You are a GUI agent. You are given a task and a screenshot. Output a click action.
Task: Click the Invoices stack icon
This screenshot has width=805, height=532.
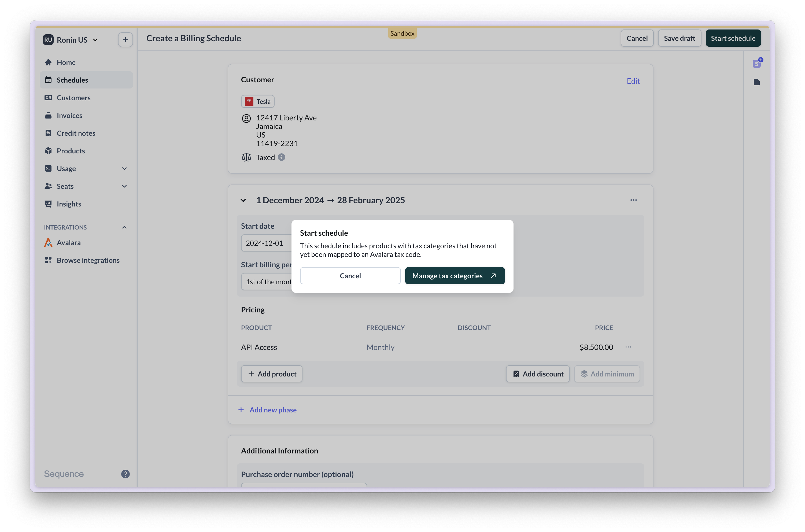tap(48, 115)
